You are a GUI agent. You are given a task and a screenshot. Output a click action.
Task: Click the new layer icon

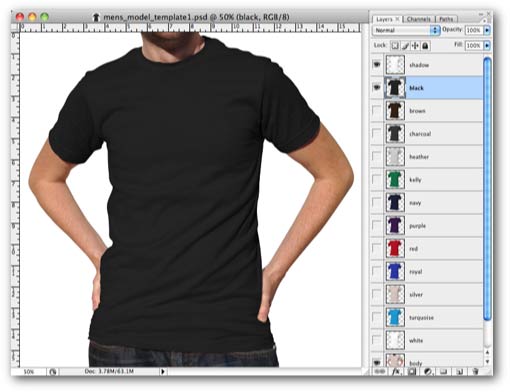point(460,371)
